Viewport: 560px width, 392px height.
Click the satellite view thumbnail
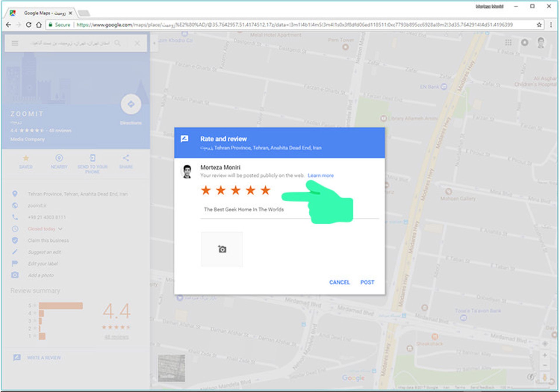click(171, 368)
